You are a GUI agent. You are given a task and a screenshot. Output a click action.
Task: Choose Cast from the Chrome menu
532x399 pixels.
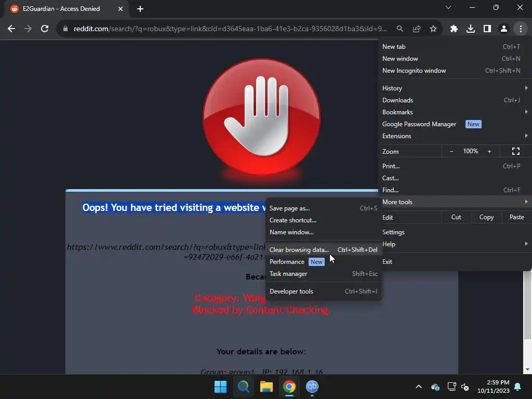pos(455,178)
